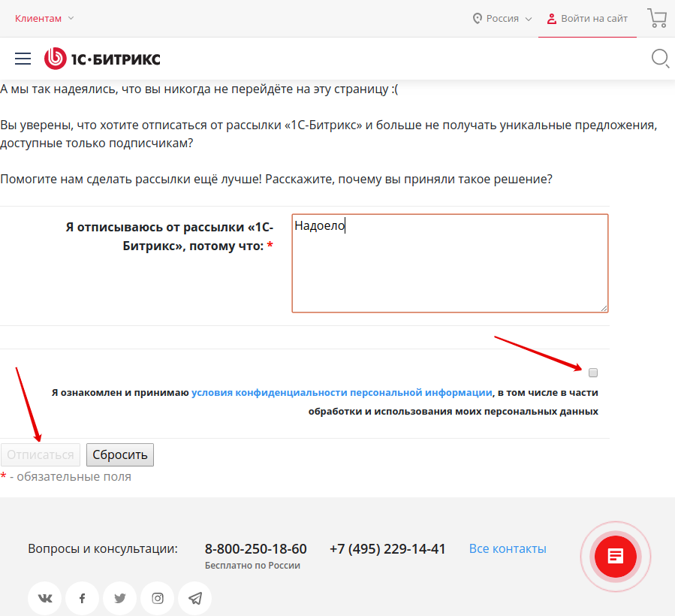Screen dimensions: 675x616
Task: Open the VK social icon
Action: click(x=45, y=598)
